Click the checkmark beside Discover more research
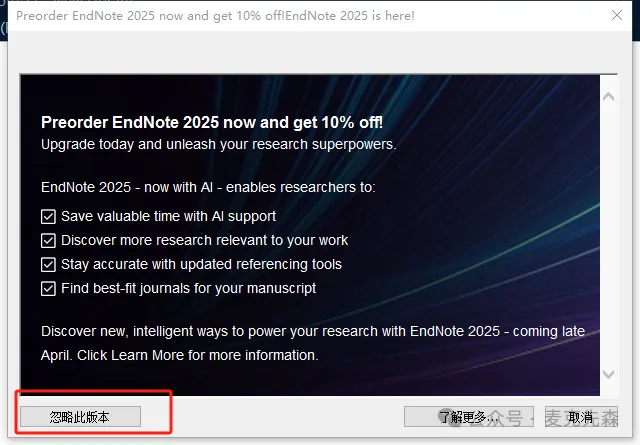Viewport: 640px width, 445px height. [x=48, y=240]
